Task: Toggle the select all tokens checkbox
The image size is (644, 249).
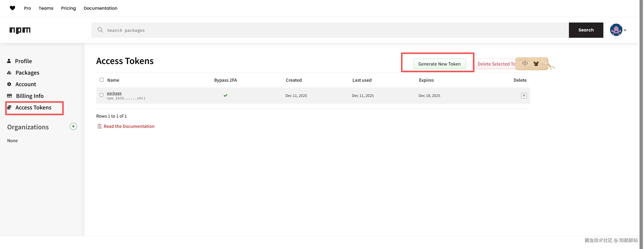Action: [x=102, y=80]
